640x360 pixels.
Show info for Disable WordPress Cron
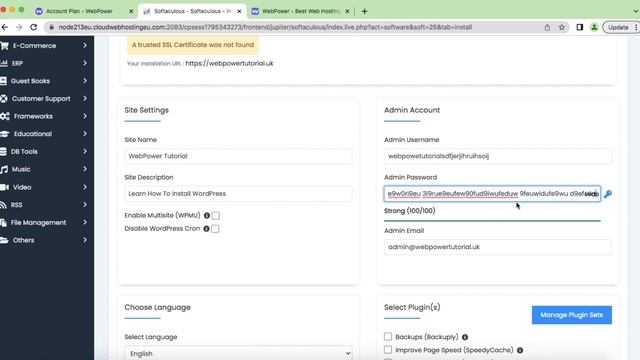click(207, 229)
